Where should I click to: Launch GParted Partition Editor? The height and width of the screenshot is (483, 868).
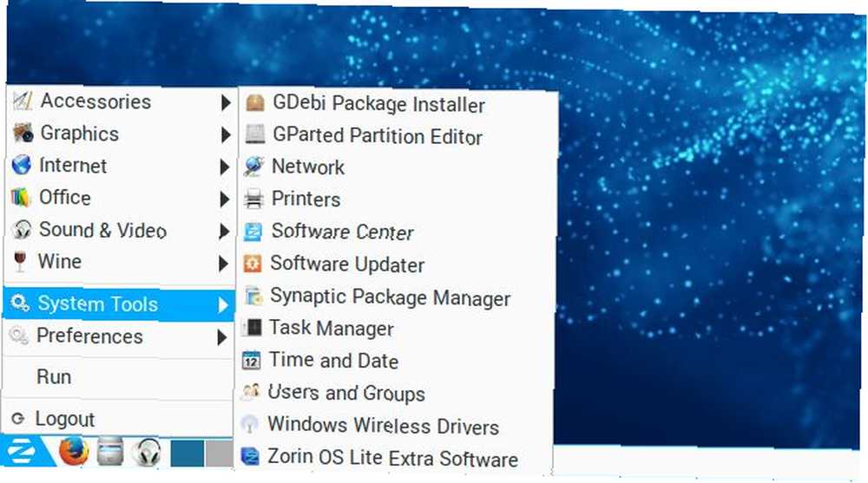click(x=397, y=136)
